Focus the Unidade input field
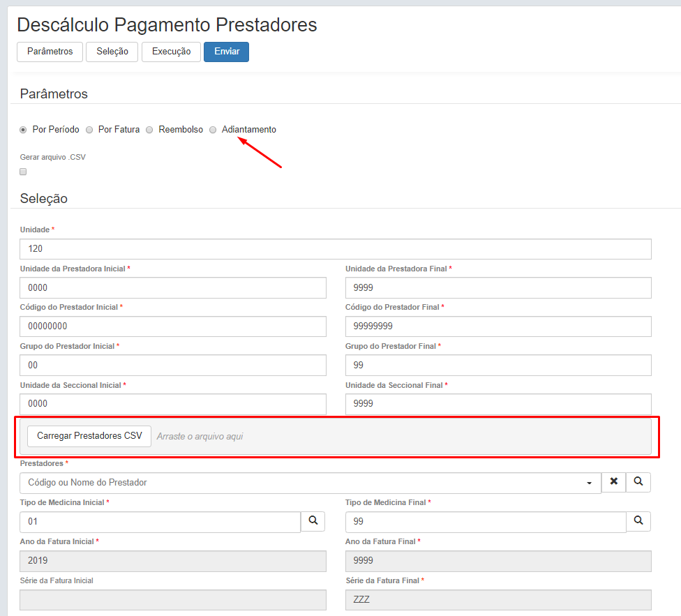Image resolution: width=681 pixels, height=616 pixels. point(336,249)
